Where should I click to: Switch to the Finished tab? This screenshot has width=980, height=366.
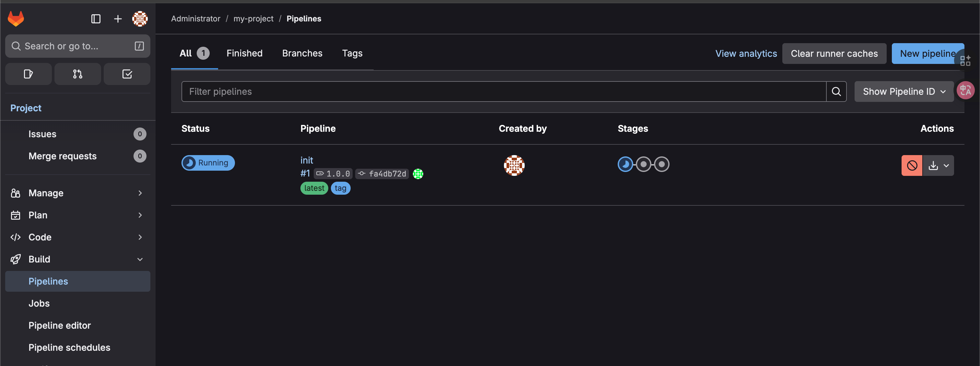click(244, 53)
